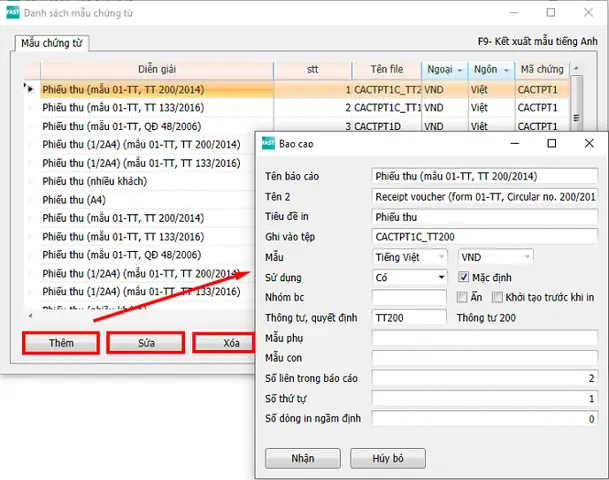Open the VND currency dropdown
Viewport: 609px width, 480px height.
[x=496, y=257]
